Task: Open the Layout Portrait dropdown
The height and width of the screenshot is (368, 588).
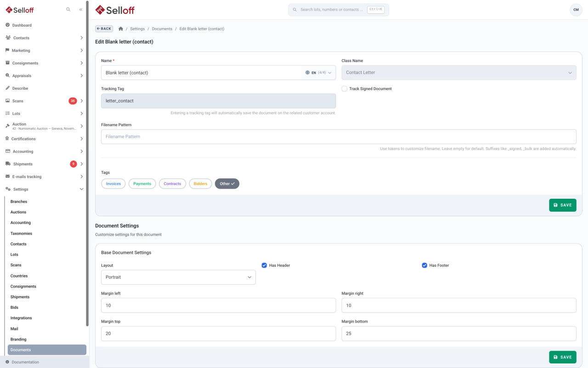Action: point(178,277)
